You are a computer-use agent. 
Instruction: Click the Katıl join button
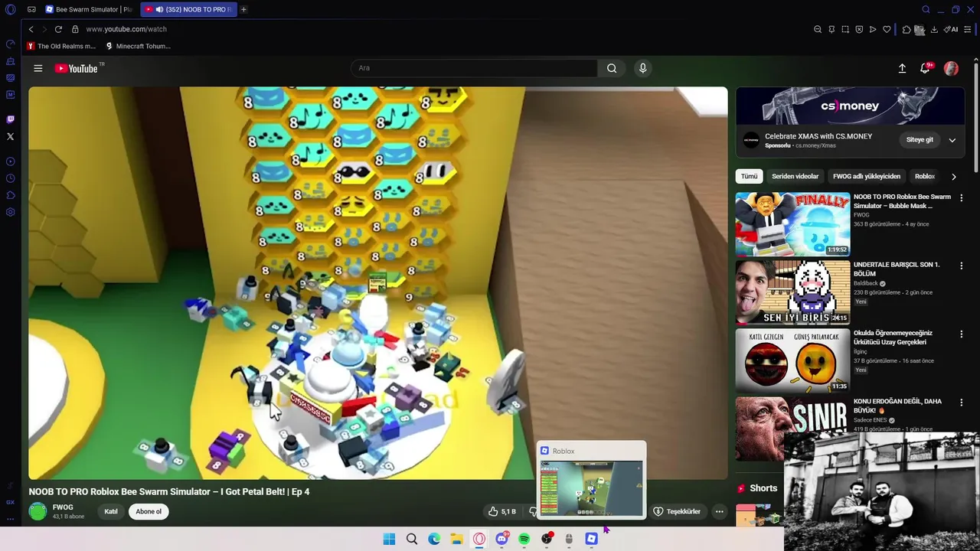(111, 511)
